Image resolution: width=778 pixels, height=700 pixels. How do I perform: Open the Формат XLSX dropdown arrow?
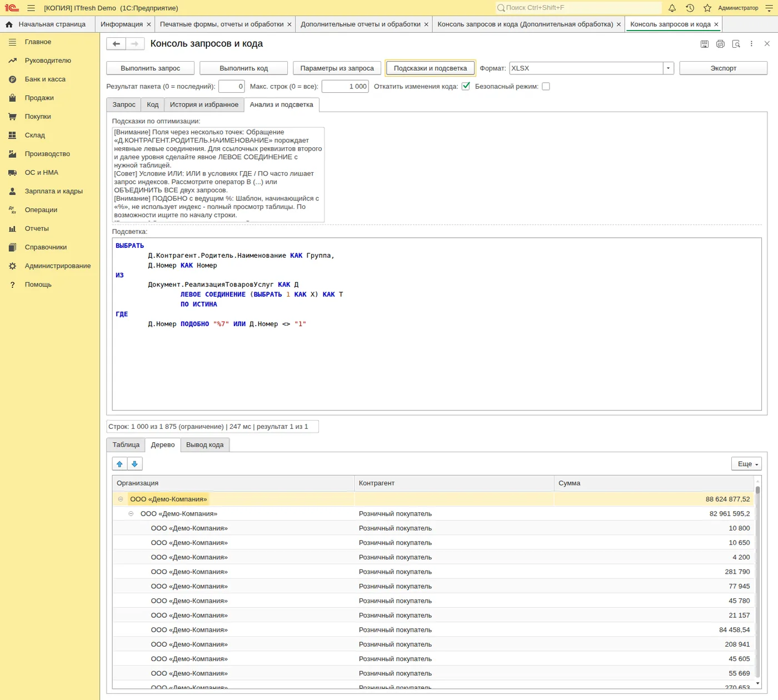(x=669, y=68)
